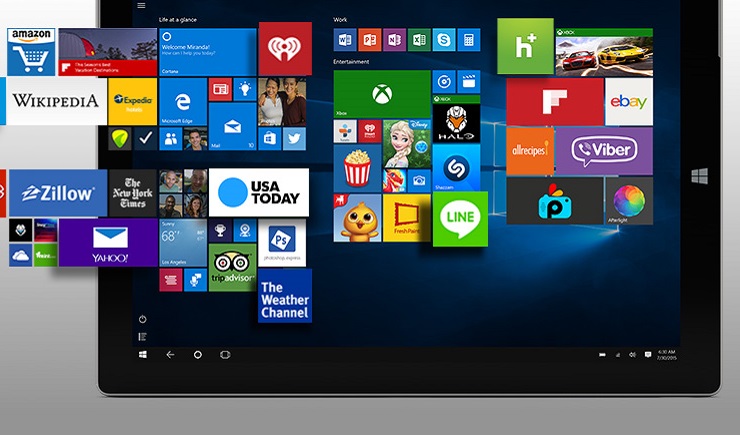Viewport: 740px width, 435px height.
Task: Launch the LINE messenger tile
Action: pos(460,219)
